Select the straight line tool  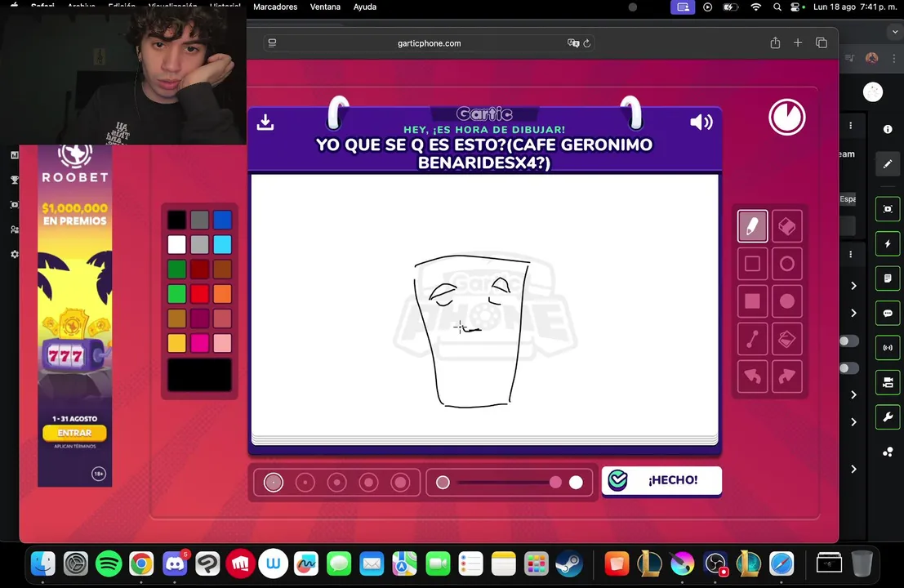[752, 339]
